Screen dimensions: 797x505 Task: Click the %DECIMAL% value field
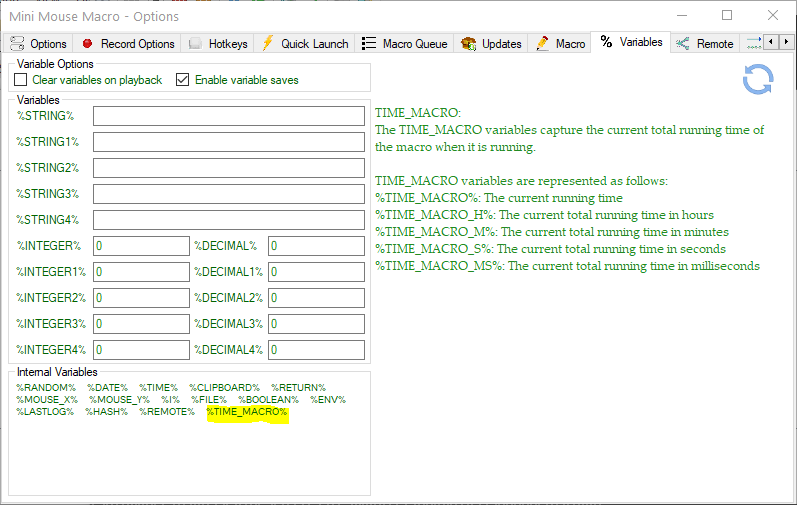point(316,246)
